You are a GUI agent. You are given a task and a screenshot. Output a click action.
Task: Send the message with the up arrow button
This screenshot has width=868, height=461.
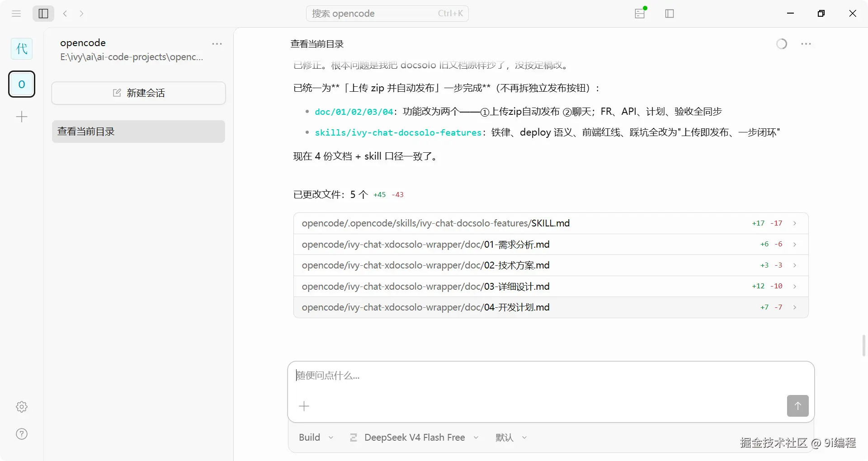(797, 406)
